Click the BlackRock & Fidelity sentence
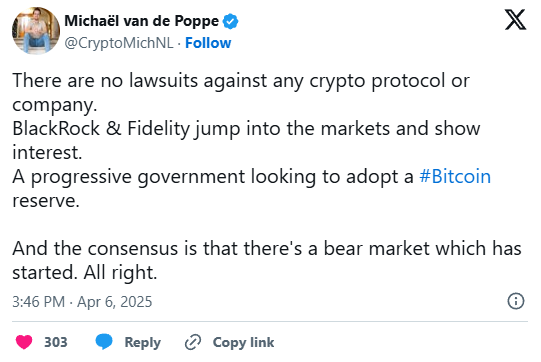The width and height of the screenshot is (541, 362). click(246, 140)
